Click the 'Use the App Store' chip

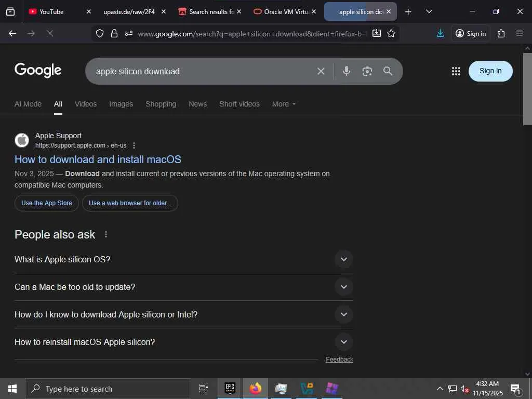click(x=47, y=203)
